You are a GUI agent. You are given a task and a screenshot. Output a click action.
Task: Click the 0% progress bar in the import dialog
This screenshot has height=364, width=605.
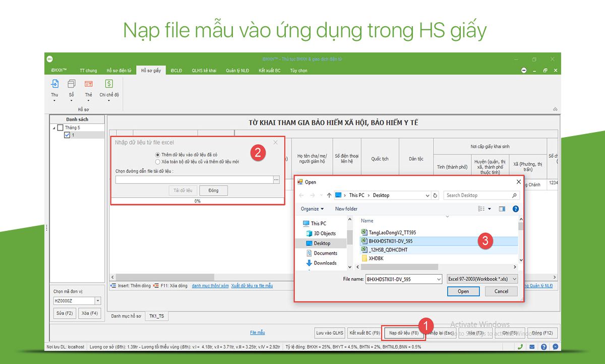click(198, 201)
